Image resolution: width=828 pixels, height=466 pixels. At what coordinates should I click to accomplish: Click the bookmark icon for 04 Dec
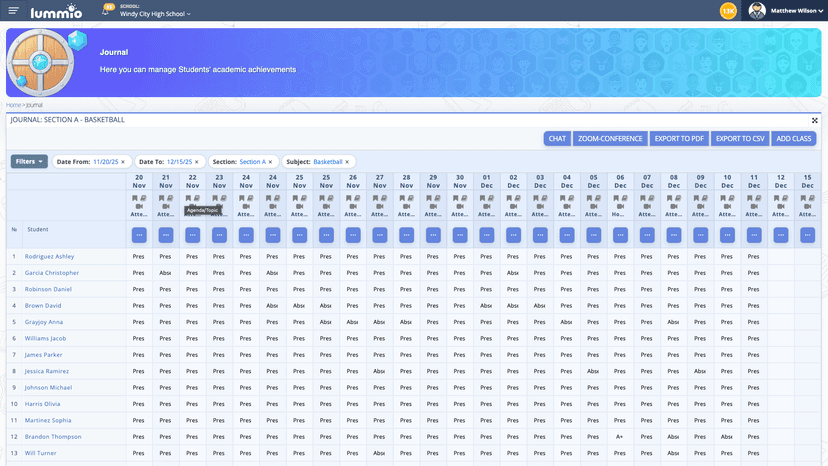pyautogui.click(x=563, y=198)
